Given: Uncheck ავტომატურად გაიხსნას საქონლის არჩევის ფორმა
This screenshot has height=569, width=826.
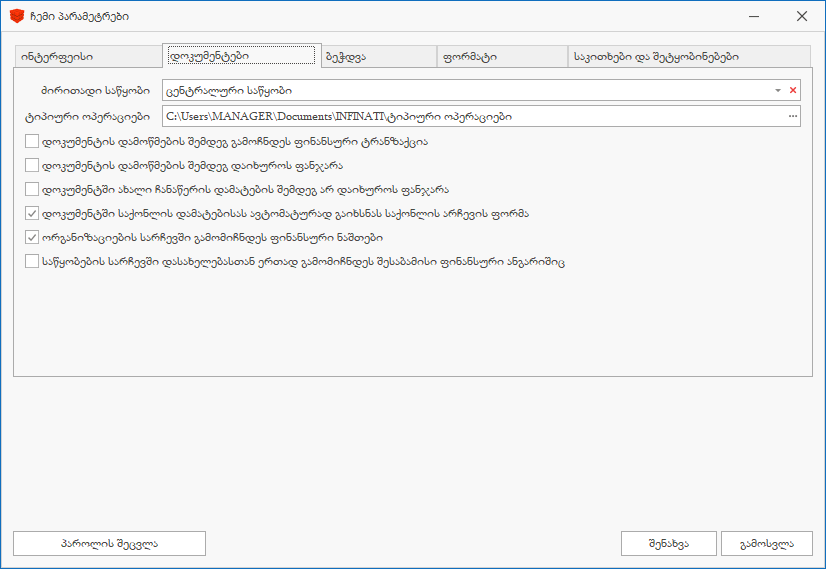Looking at the screenshot, I should click(x=32, y=214).
